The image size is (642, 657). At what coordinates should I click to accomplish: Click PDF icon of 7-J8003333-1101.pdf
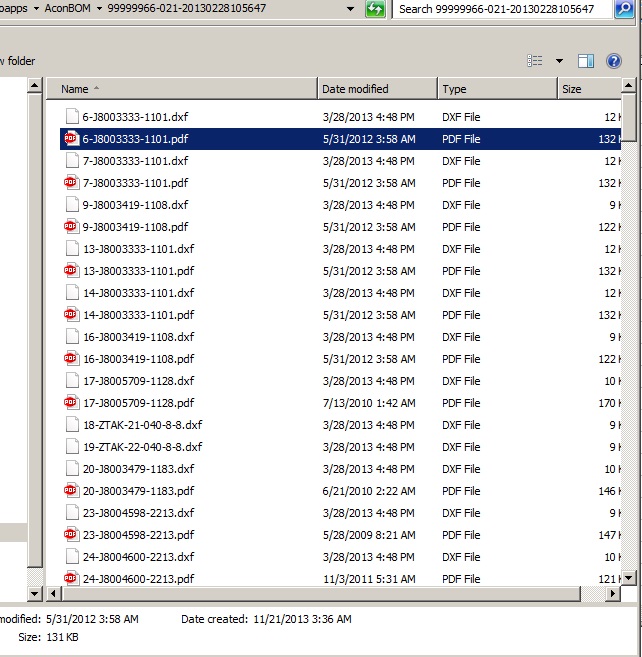(x=71, y=183)
